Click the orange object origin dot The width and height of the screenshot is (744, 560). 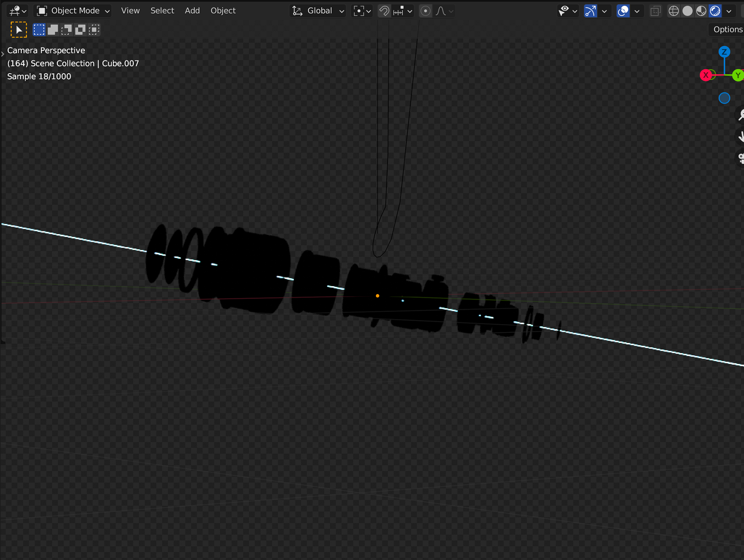pyautogui.click(x=377, y=296)
